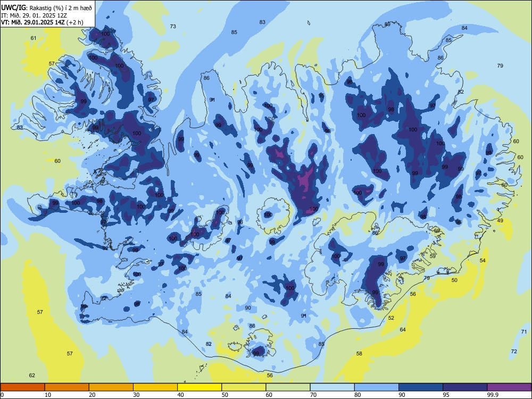This screenshot has width=532, height=399.
Task: Click the 70–80 pale blue legend swatch
Action: coord(332,387)
